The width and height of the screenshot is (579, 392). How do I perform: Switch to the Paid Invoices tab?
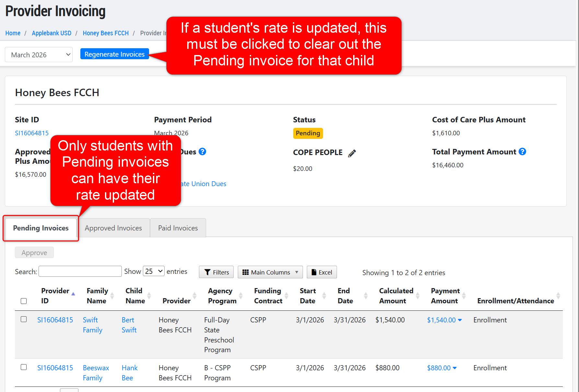[178, 228]
